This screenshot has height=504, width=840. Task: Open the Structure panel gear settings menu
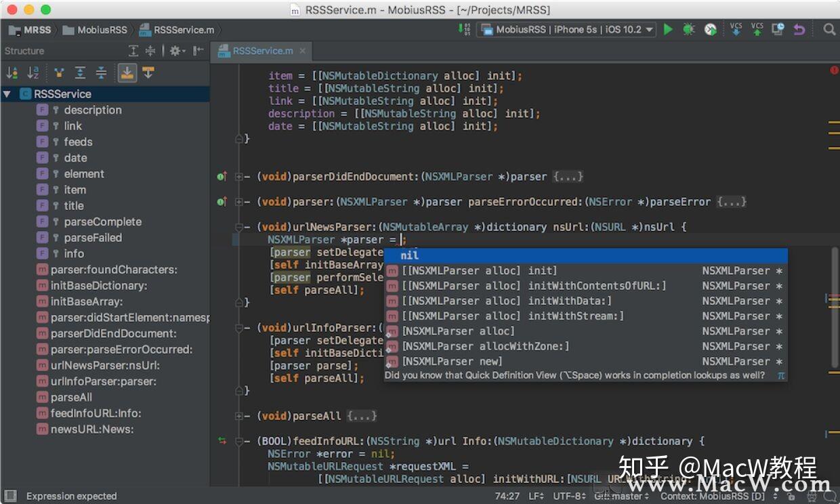(176, 51)
